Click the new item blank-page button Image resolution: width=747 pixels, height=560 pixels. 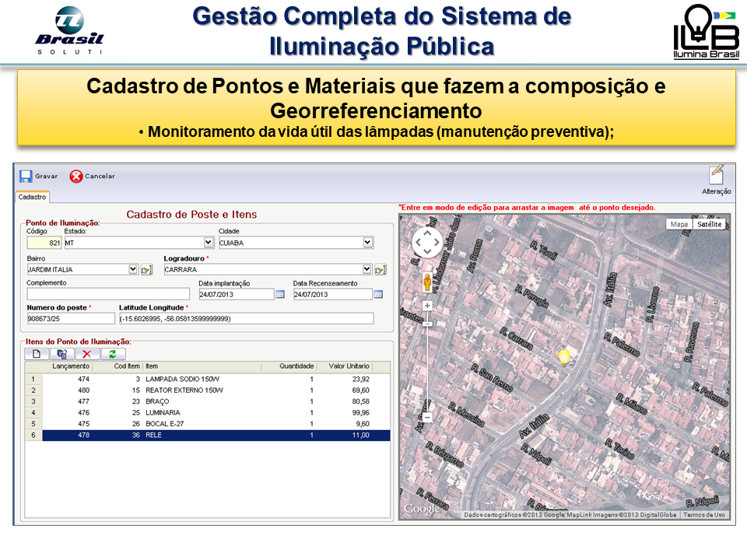[36, 354]
